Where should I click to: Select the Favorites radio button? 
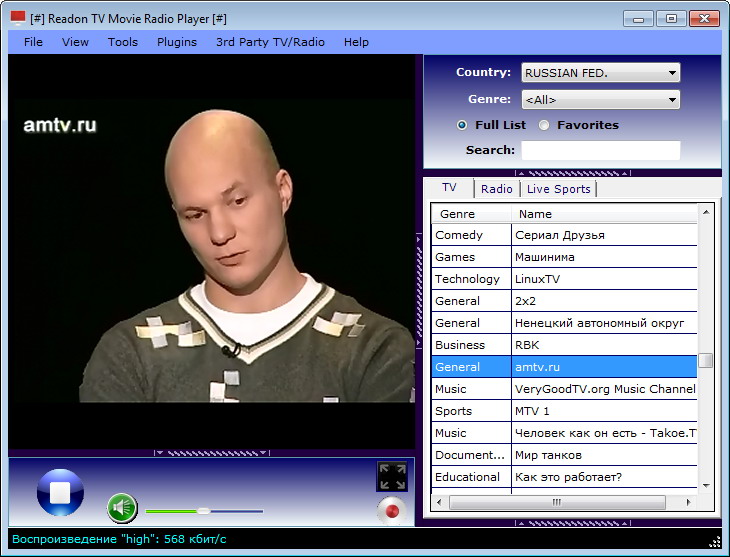click(x=544, y=125)
